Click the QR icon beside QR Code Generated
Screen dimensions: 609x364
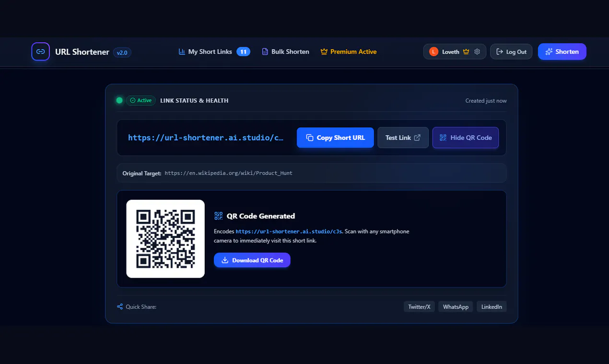point(219,216)
